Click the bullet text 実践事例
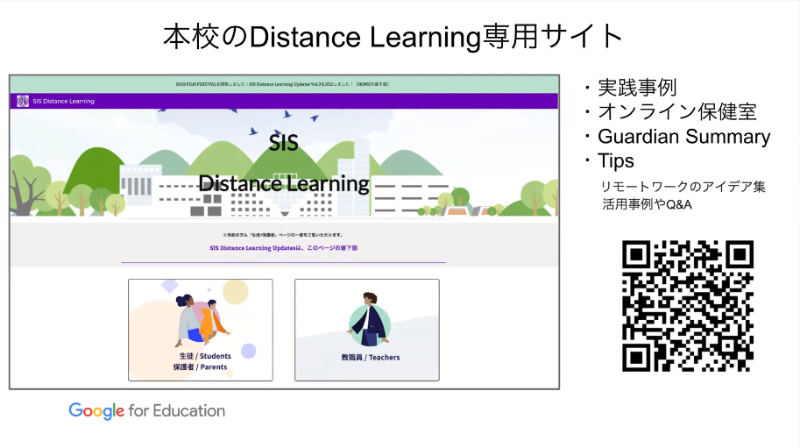The height and width of the screenshot is (448, 800). click(637, 87)
